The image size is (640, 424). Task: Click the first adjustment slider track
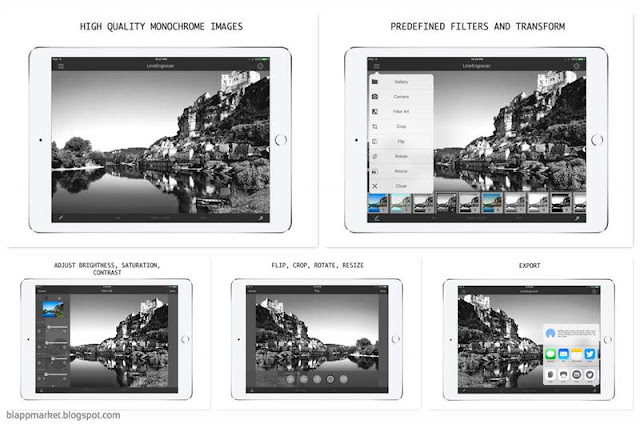click(x=56, y=327)
